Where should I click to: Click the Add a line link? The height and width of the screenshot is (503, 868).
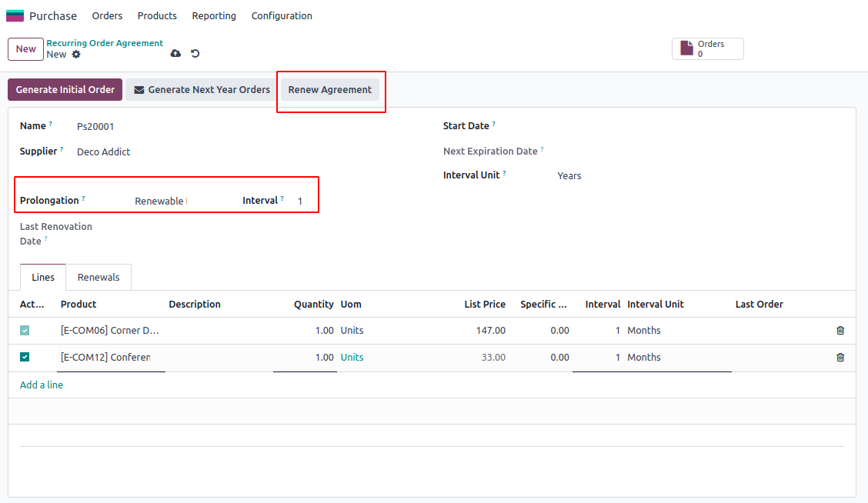pyautogui.click(x=42, y=385)
